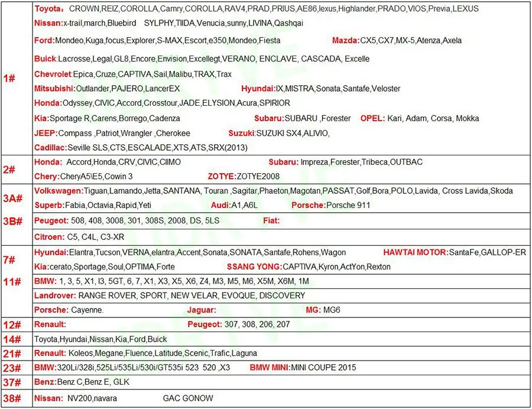Click the Kia heading beside Sportage R

click(x=42, y=118)
